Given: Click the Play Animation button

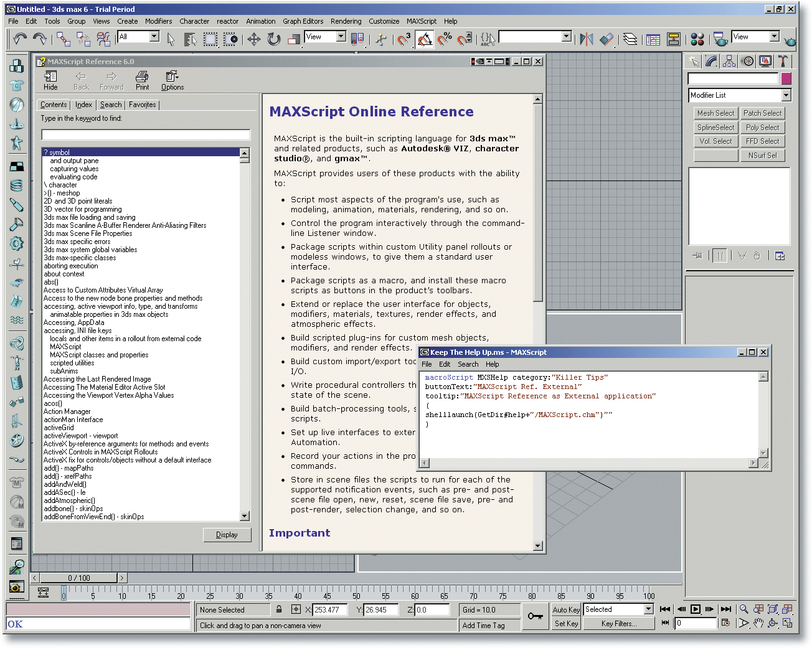Looking at the screenshot, I should [696, 609].
